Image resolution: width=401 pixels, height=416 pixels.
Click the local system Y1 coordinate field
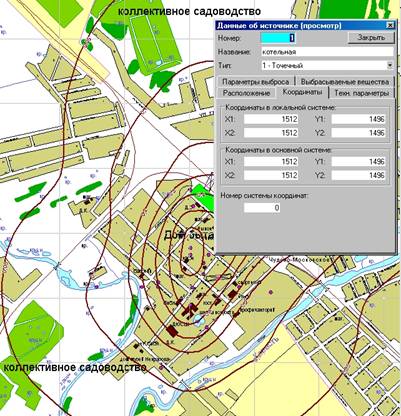pos(359,119)
